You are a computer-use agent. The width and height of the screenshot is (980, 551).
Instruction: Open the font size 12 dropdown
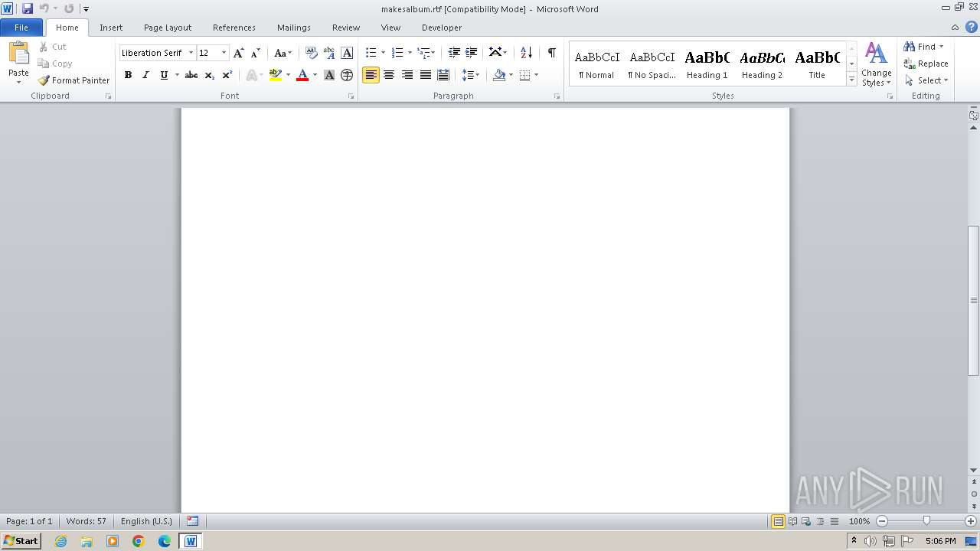tap(224, 53)
